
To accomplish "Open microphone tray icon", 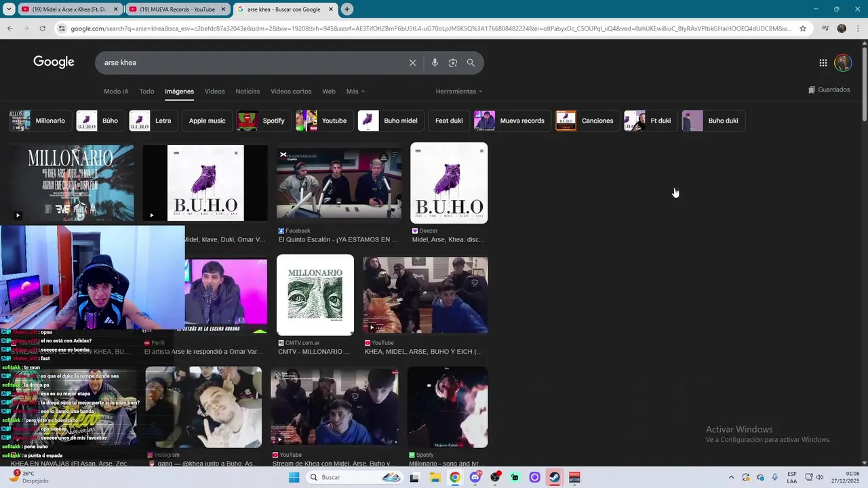I will point(775,477).
